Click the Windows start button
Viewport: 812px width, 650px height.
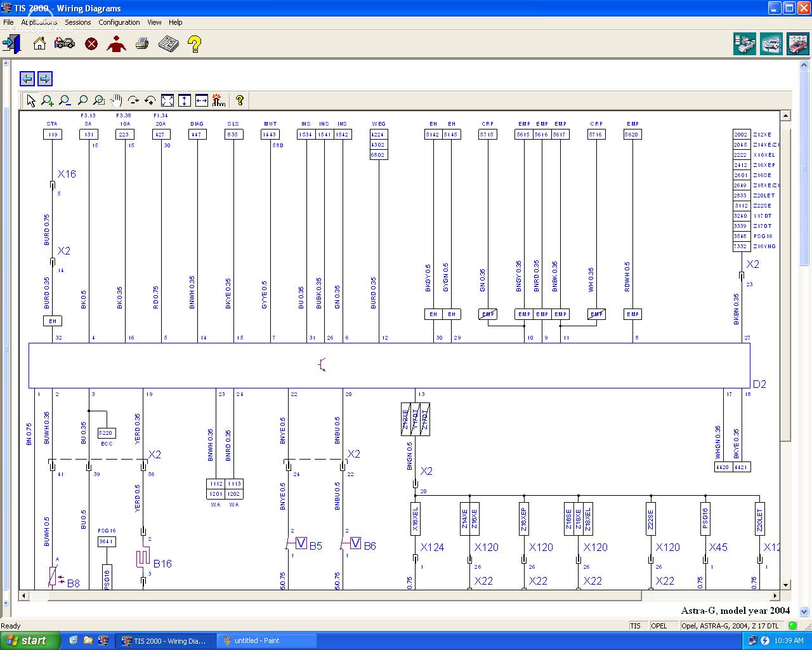30,640
